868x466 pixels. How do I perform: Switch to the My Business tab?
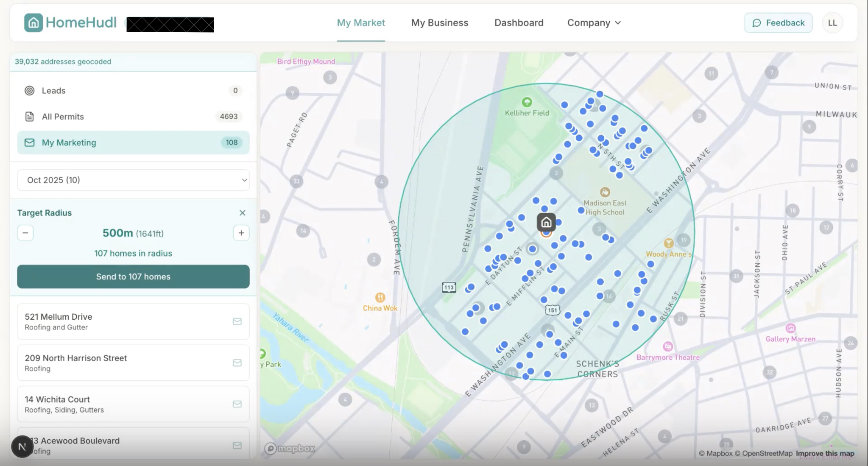pyautogui.click(x=439, y=23)
